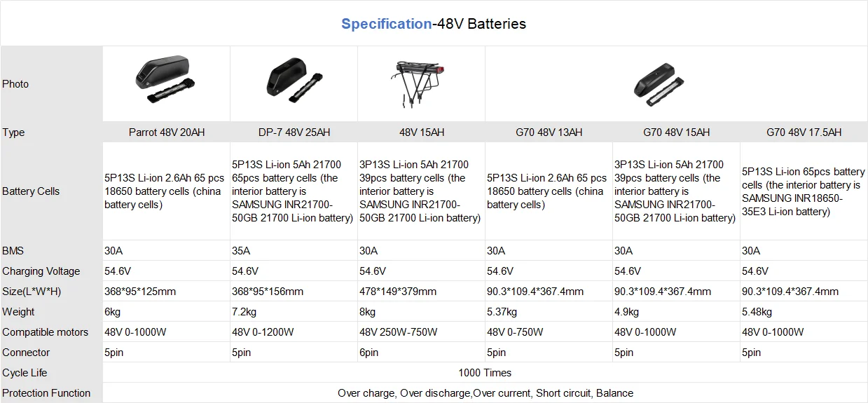
Task: Click the Parrot 48V 20AH type cell
Action: click(167, 132)
